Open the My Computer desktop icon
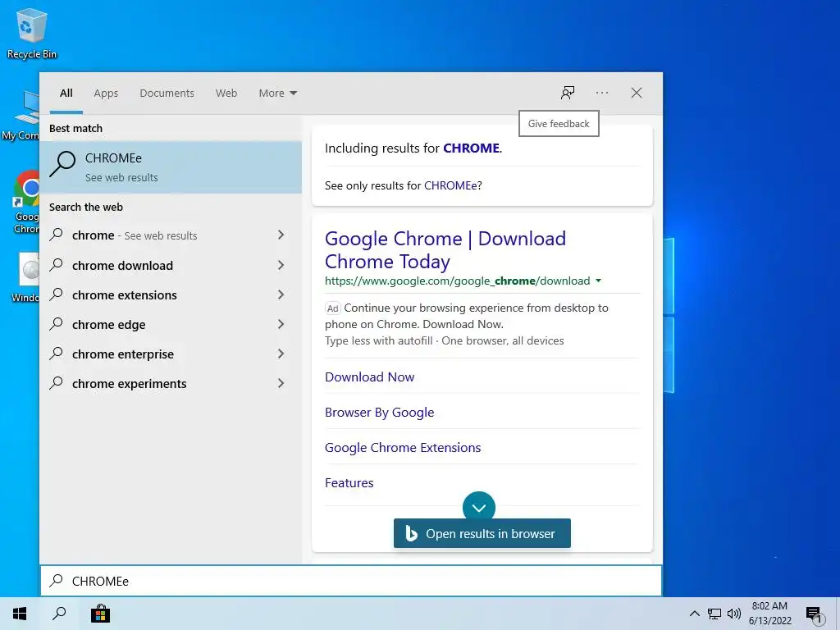Screen dimensions: 840x630 (21, 116)
